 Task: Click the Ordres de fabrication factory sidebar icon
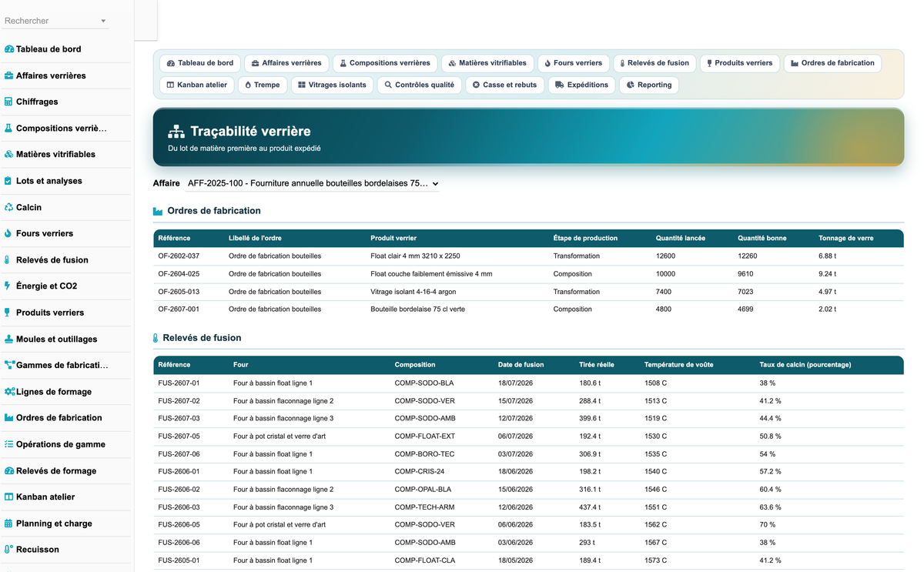pyautogui.click(x=9, y=418)
